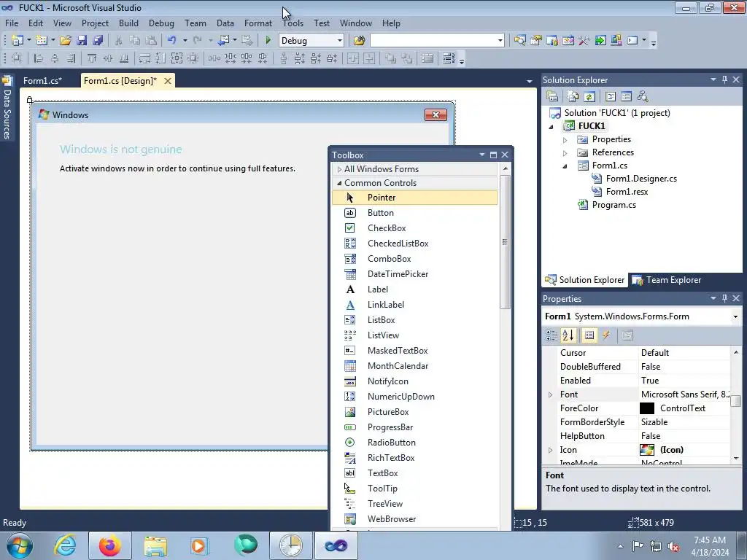Click Show All Files in Solution Explorer
747x560 pixels.
[573, 97]
